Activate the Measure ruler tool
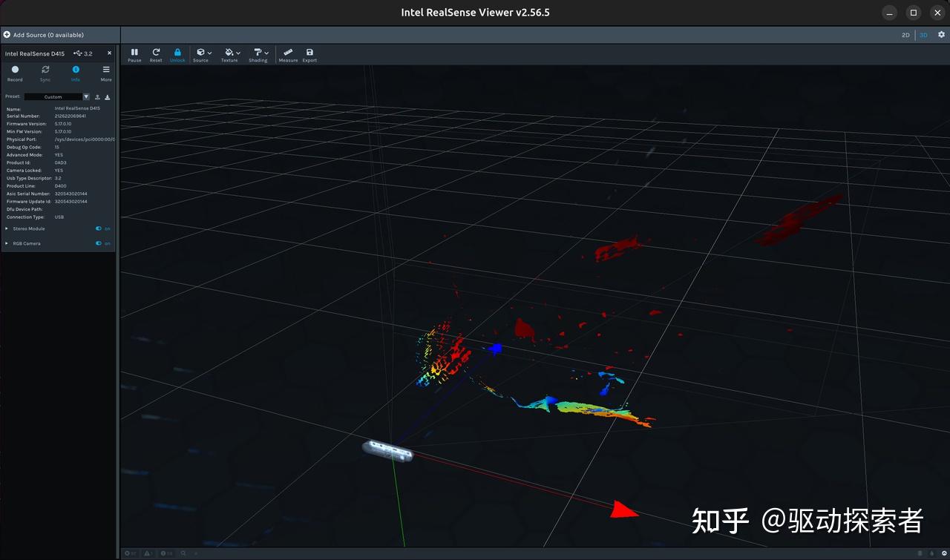This screenshot has width=950, height=560. click(288, 55)
